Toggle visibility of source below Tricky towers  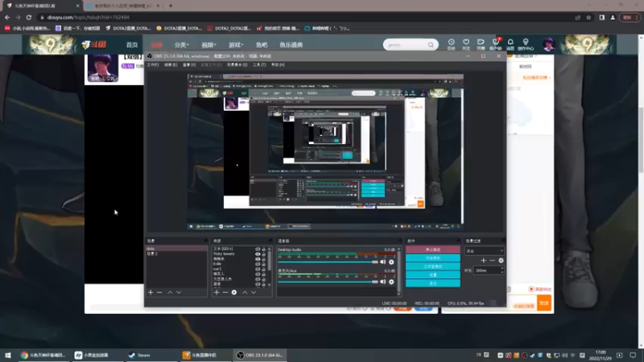[258, 259]
